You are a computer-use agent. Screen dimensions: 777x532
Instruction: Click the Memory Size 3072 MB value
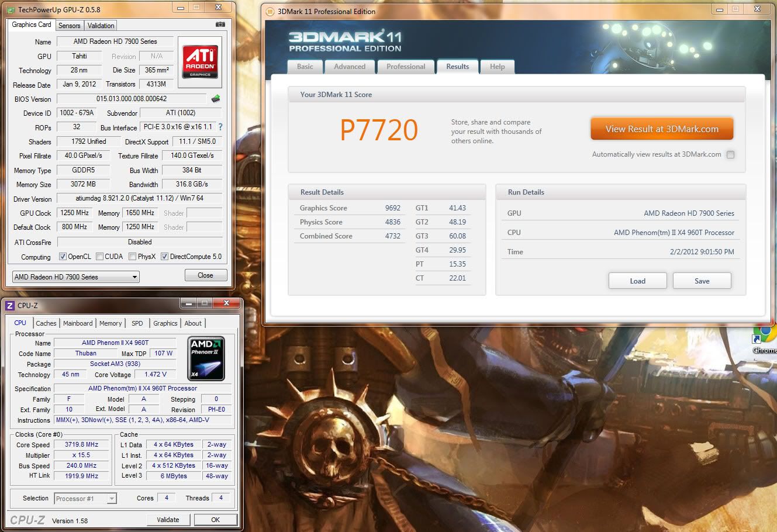[83, 184]
